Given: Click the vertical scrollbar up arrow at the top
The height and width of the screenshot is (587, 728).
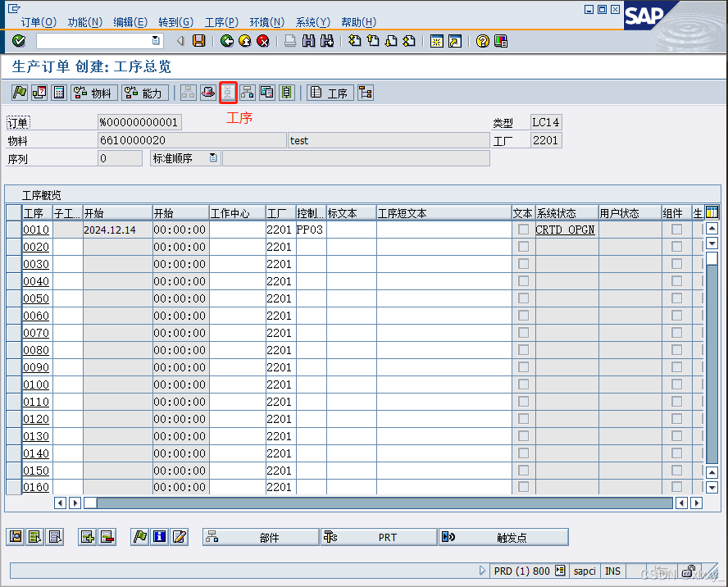Looking at the screenshot, I should (x=712, y=228).
